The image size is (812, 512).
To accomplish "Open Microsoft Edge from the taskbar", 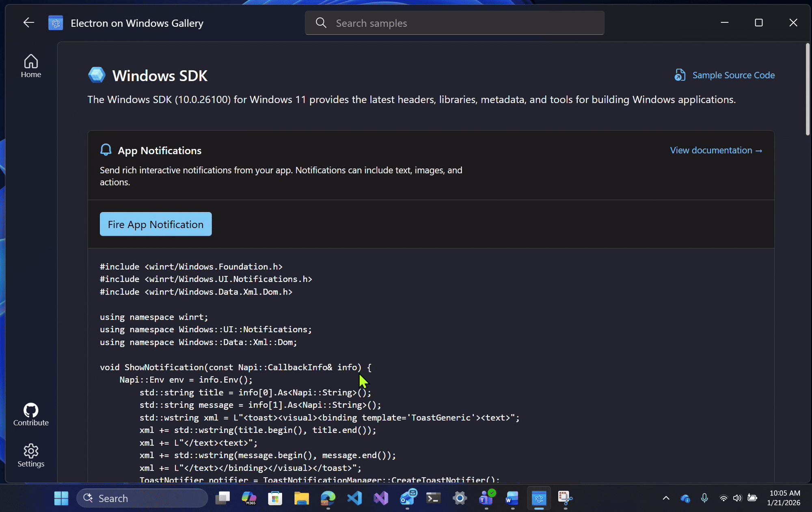I will [328, 498].
